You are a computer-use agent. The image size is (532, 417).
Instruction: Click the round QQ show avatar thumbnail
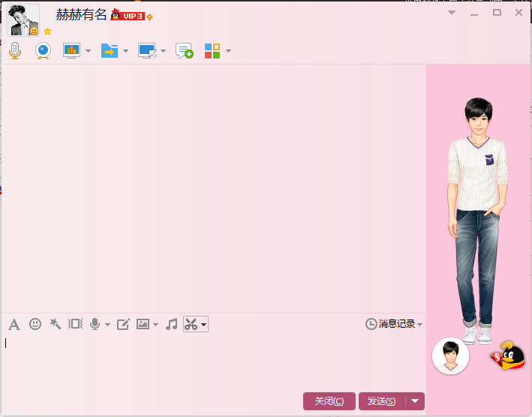[x=450, y=356]
